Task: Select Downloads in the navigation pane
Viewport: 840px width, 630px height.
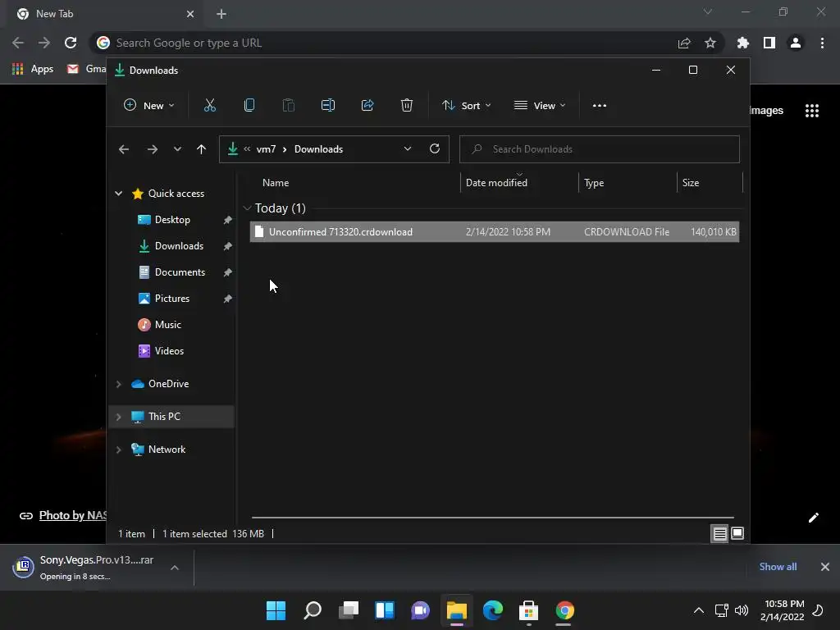Action: tap(179, 246)
